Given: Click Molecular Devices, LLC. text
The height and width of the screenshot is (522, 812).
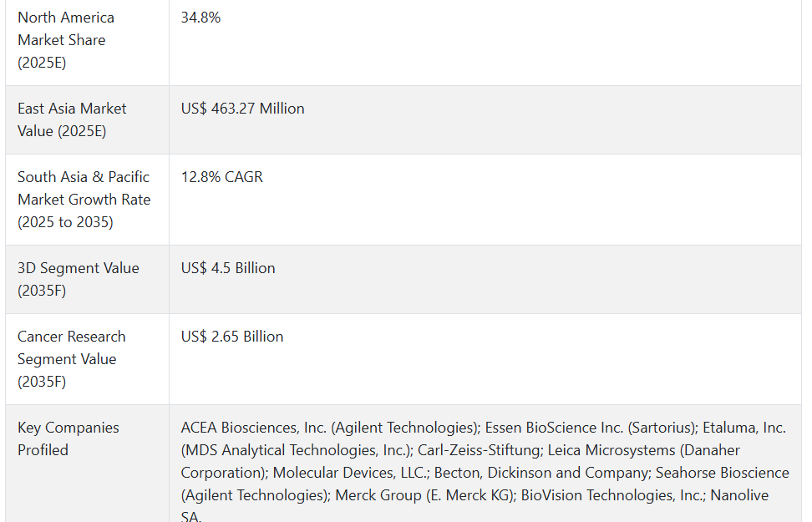Looking at the screenshot, I should point(351,473).
